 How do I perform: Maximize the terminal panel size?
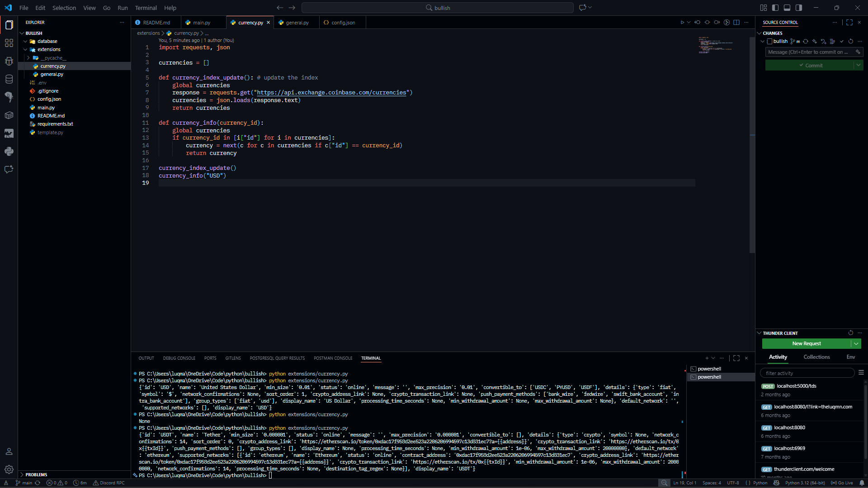(x=736, y=358)
